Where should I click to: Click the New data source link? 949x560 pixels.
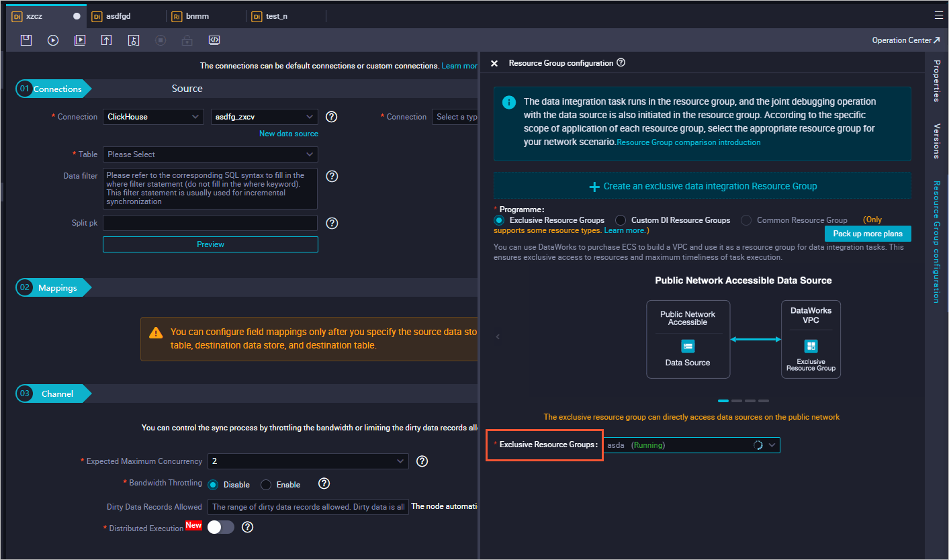289,134
